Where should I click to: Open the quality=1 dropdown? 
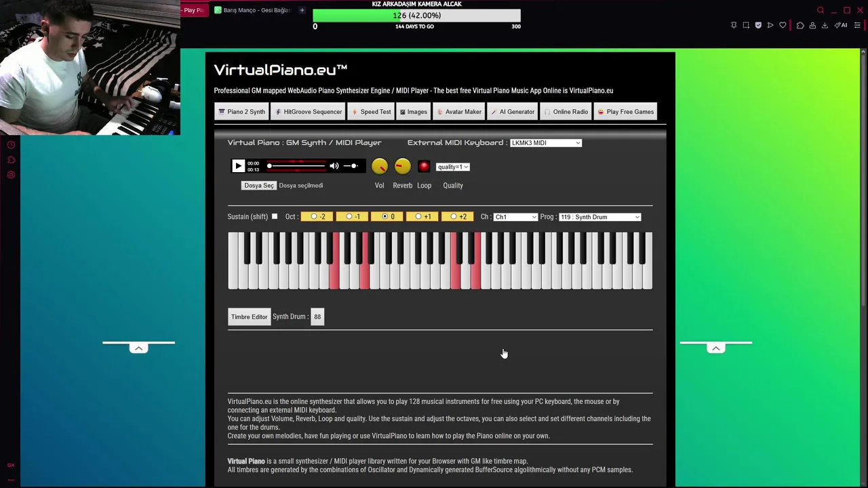pyautogui.click(x=452, y=167)
